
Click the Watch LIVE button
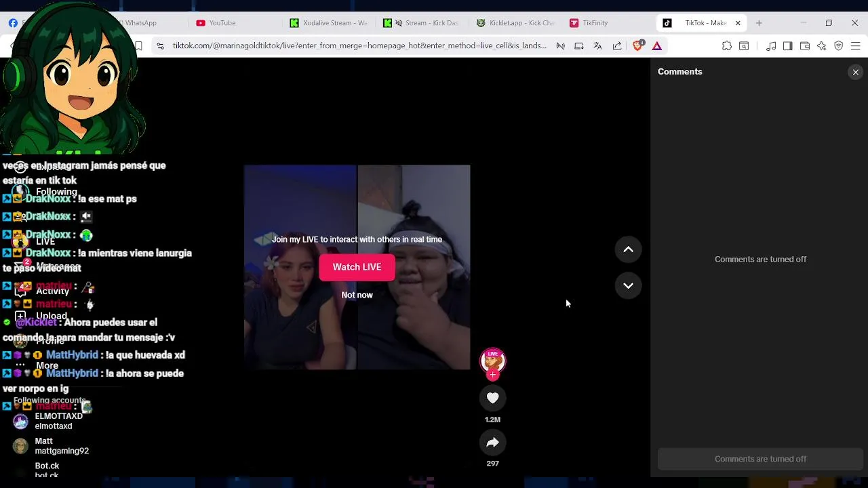pos(357,267)
